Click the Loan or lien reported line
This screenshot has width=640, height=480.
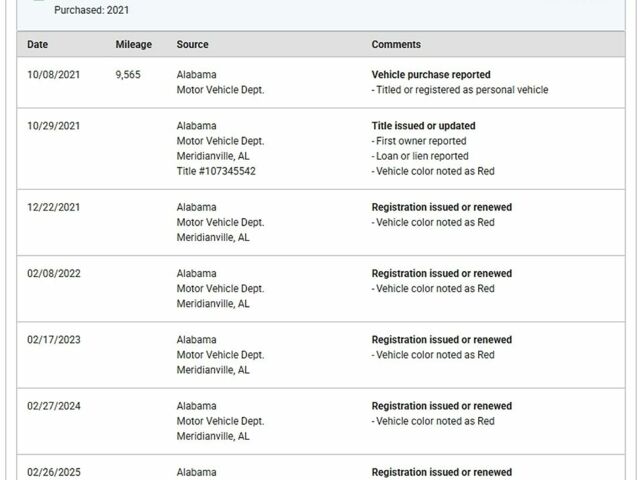pos(420,156)
